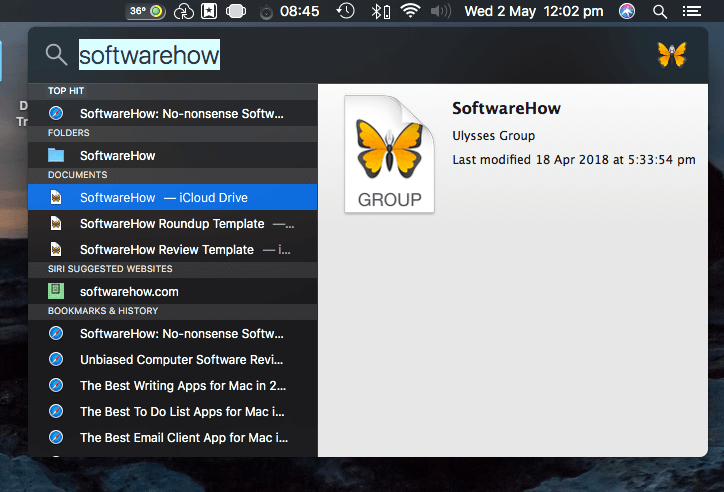The height and width of the screenshot is (492, 724).
Task: Click the green site icon beside softwarehow.com
Action: coord(56,291)
